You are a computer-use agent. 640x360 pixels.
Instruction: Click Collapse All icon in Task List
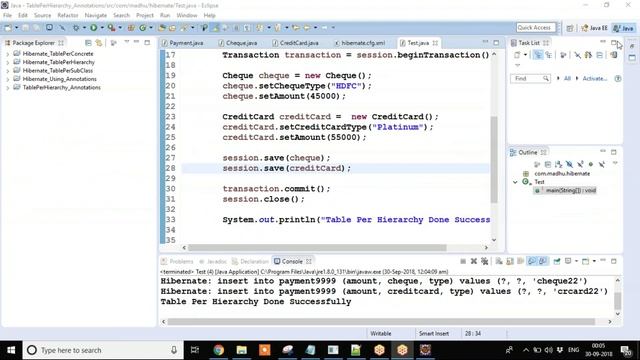(x=599, y=55)
